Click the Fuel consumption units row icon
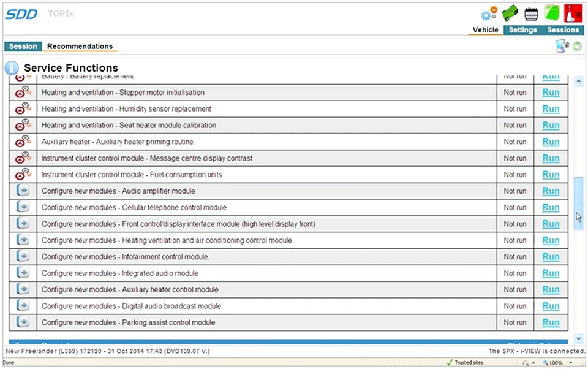588x369 pixels. 23,175
